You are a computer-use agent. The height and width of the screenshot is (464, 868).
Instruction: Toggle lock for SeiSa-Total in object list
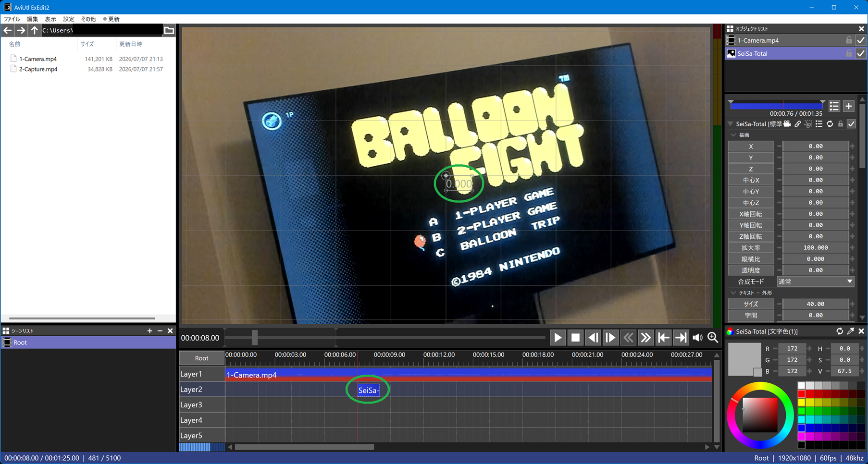coord(849,53)
